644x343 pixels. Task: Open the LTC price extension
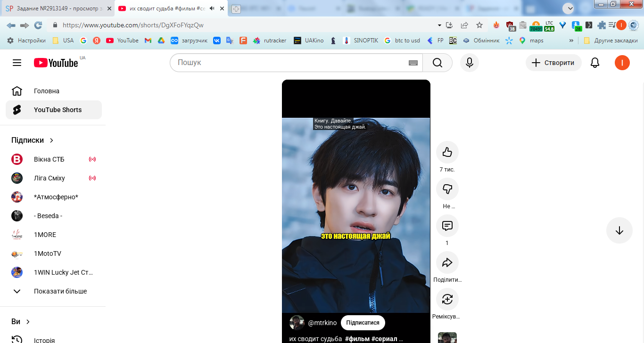[549, 25]
